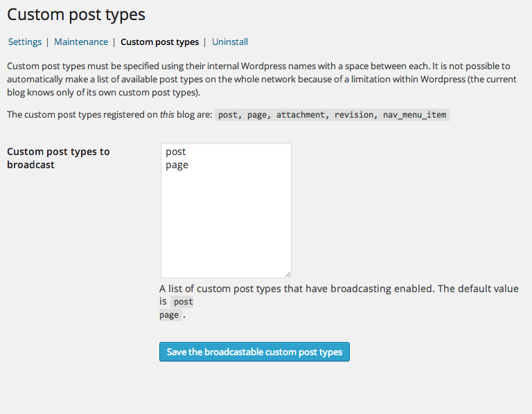
Task: Open the Uninstall link
Action: click(230, 42)
